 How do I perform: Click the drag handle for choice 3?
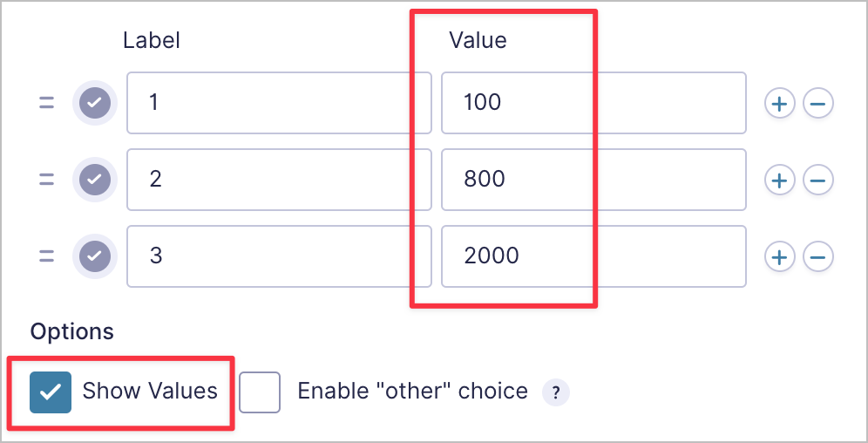click(x=46, y=257)
